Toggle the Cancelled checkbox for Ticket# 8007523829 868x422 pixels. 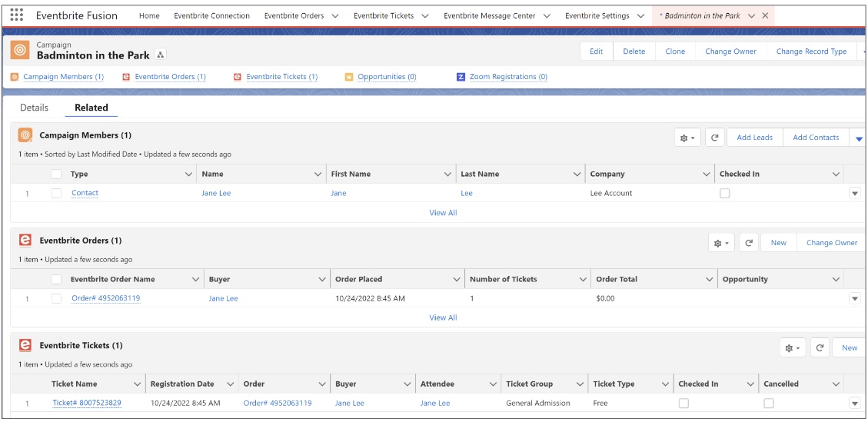pyautogui.click(x=768, y=404)
